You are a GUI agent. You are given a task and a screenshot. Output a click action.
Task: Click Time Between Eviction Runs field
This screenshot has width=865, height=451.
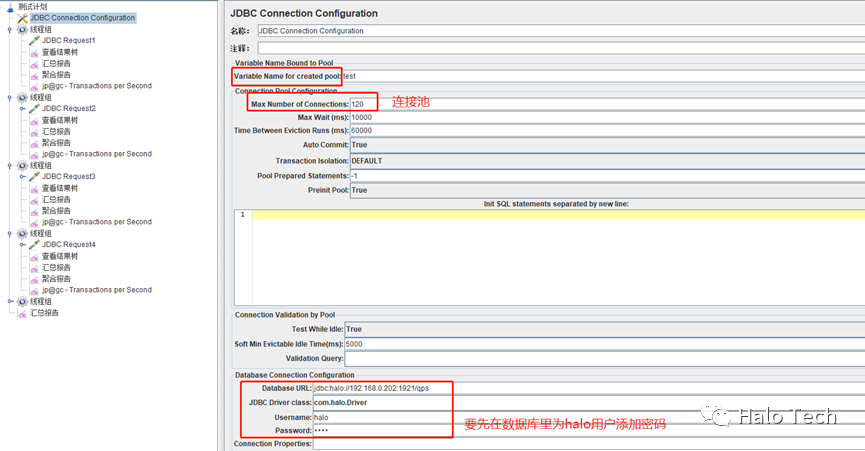click(607, 131)
